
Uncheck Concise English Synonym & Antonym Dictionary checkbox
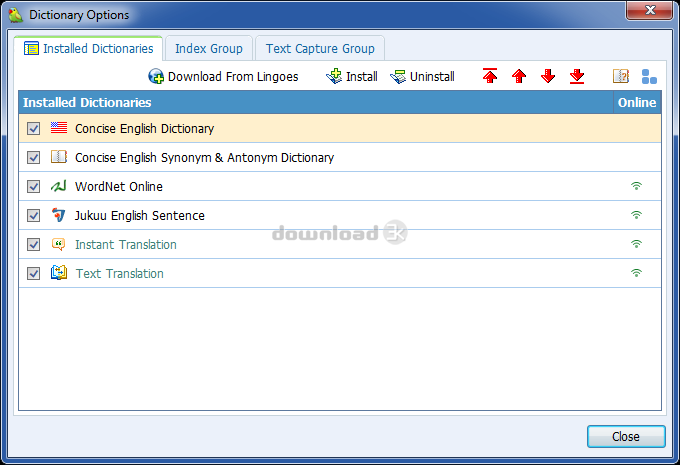[x=33, y=157]
